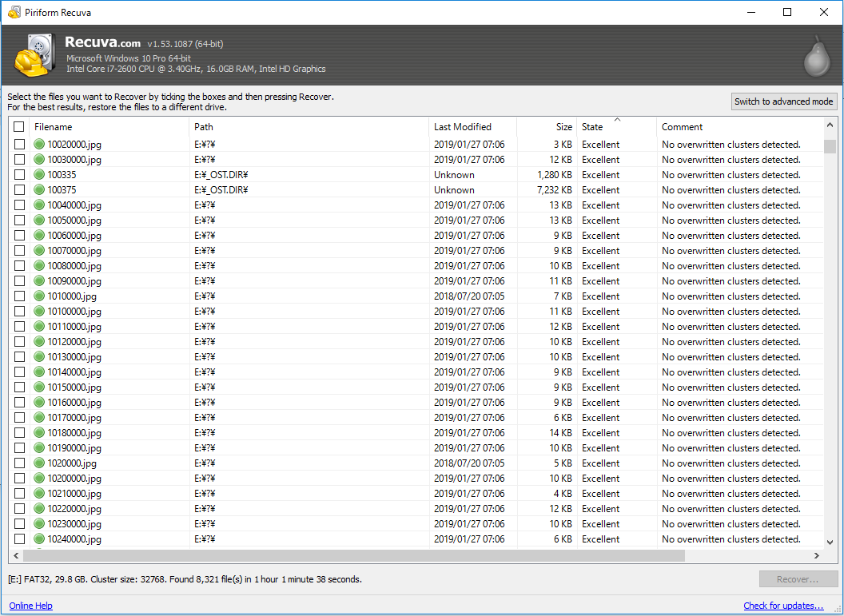Click 2018/07/20 07:05 date of 1010000.jpg
Image resolution: width=844 pixels, height=616 pixels.
(x=469, y=296)
